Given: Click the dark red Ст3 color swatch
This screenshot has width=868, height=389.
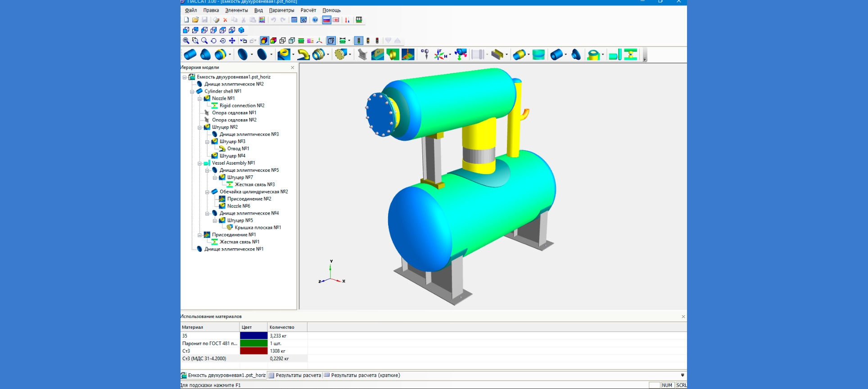Looking at the screenshot, I should pyautogui.click(x=254, y=351).
